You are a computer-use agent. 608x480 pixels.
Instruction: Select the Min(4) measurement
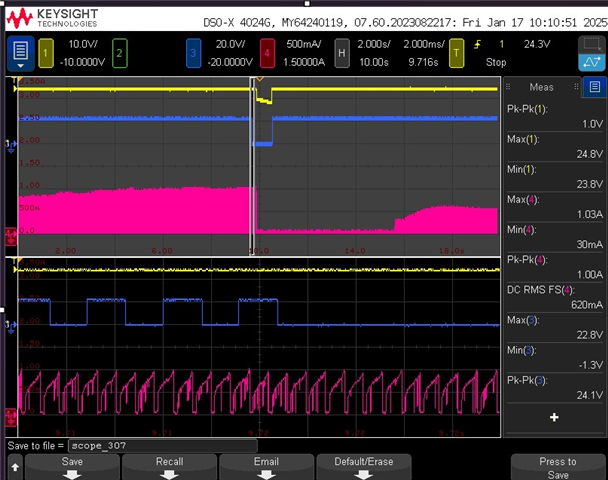554,237
